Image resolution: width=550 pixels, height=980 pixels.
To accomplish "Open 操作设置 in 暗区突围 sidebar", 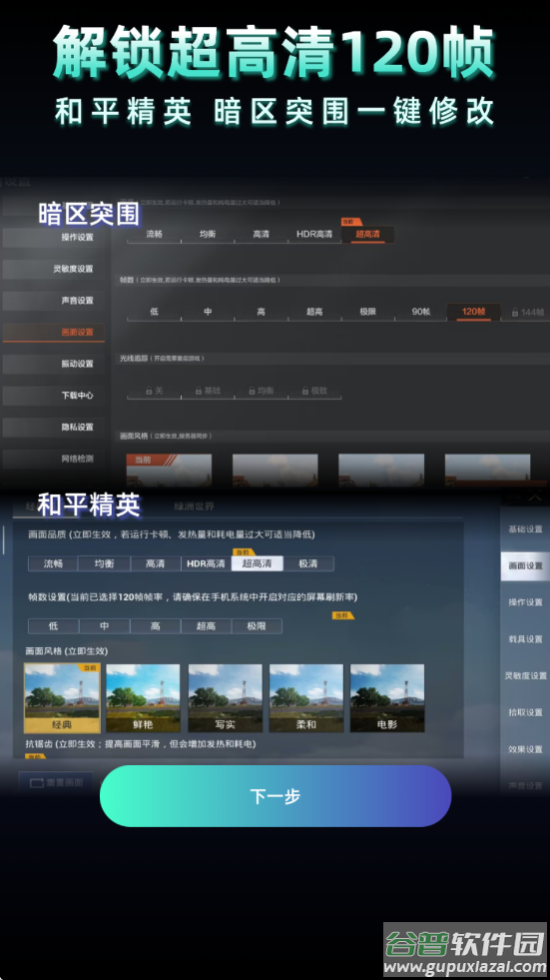I will [x=54, y=237].
